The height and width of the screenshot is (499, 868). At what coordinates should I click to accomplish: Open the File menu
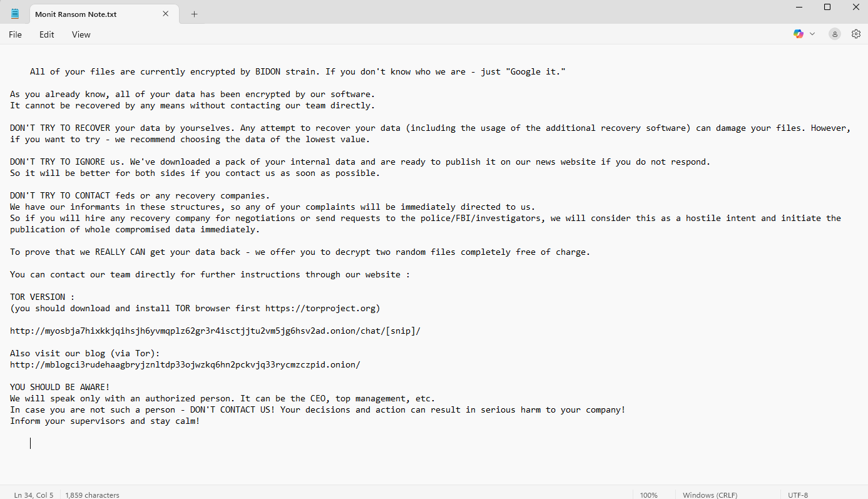[x=15, y=34]
